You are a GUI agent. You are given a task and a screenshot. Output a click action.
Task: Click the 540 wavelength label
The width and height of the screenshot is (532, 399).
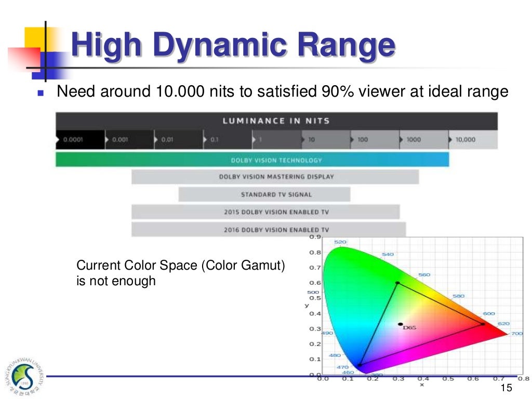[x=388, y=254]
